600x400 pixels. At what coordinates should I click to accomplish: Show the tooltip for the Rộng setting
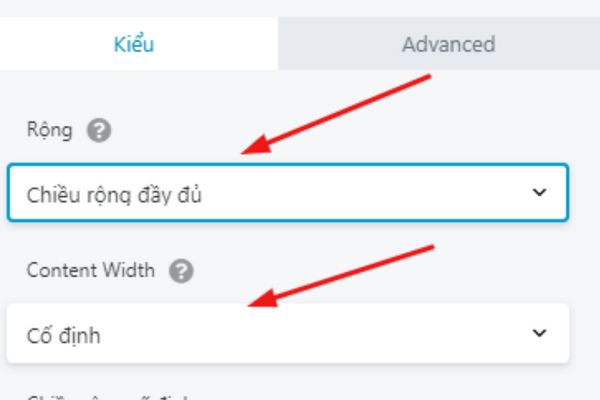(97, 130)
